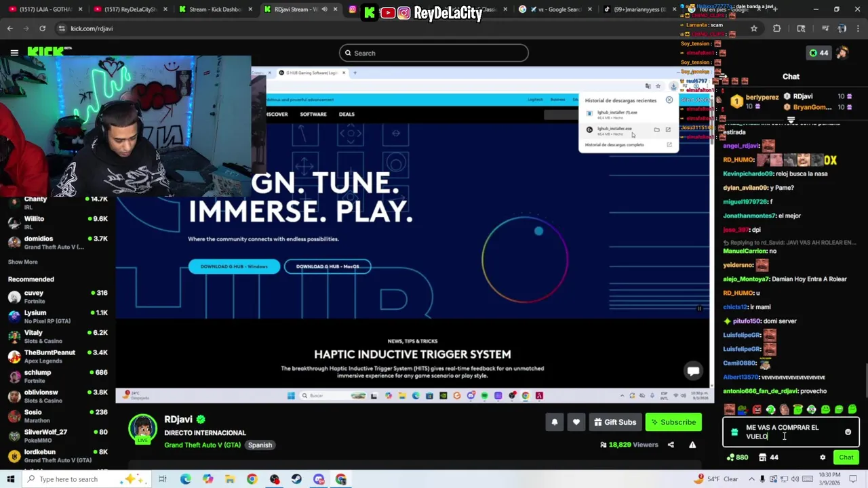Switch to the ReyDeLaCityShow YouTube tab
The width and height of the screenshot is (868, 488).
[x=130, y=9]
